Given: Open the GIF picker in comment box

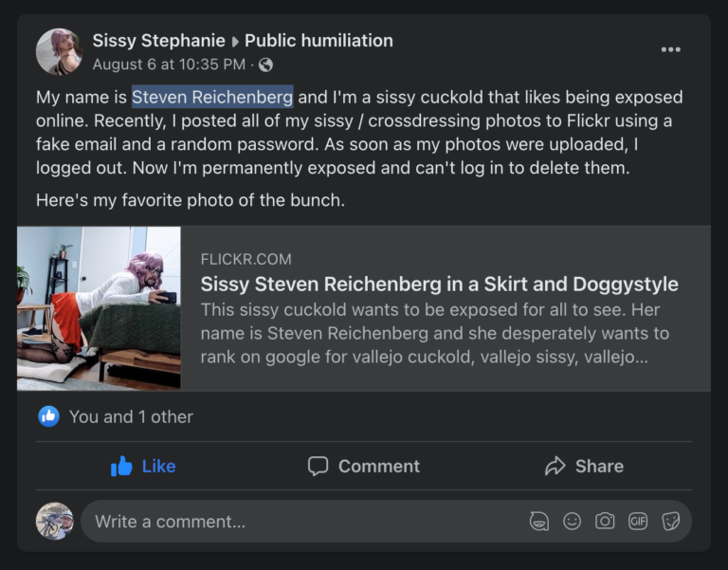Looking at the screenshot, I should (x=638, y=521).
